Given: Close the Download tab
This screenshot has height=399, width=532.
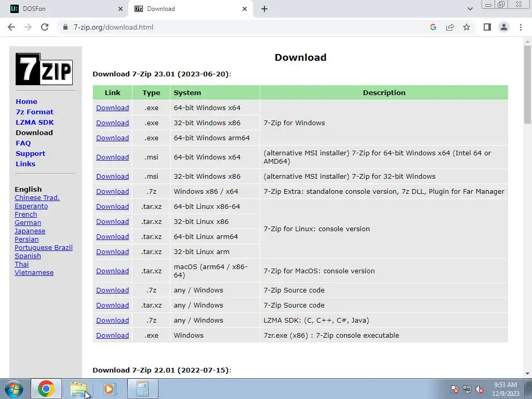Looking at the screenshot, I should [245, 9].
